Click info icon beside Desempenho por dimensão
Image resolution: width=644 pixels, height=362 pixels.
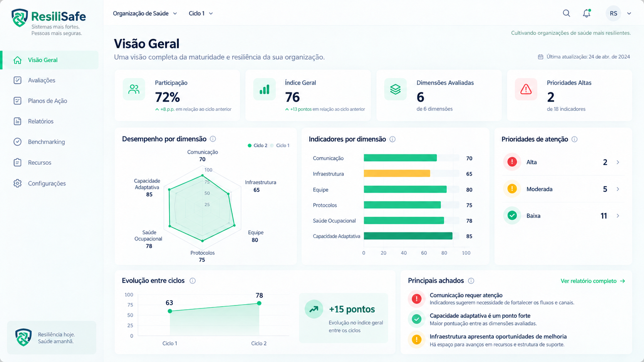click(213, 139)
